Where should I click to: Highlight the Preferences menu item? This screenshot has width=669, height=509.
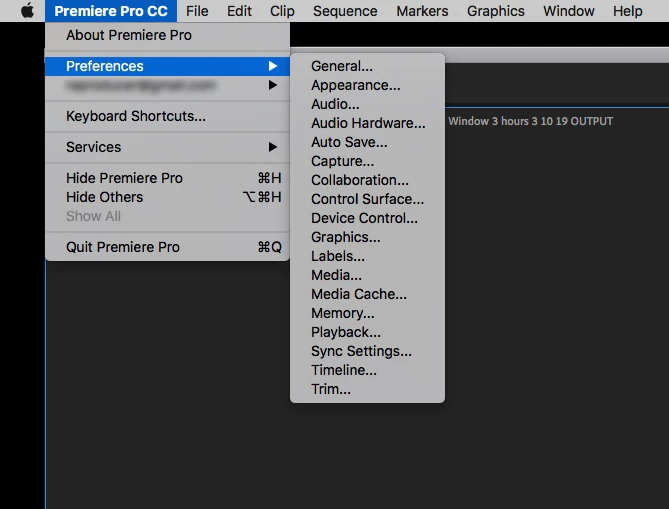point(167,66)
